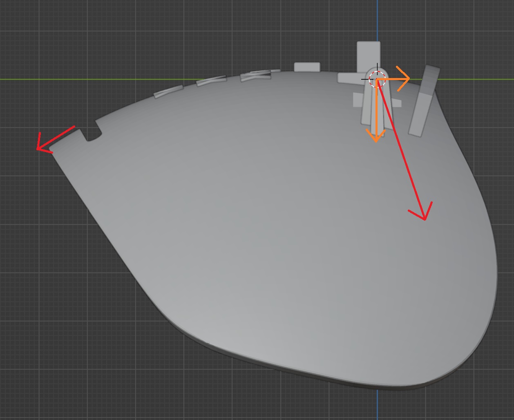
Task: Select the middle slanted slat on top edge
Action: 211,81
